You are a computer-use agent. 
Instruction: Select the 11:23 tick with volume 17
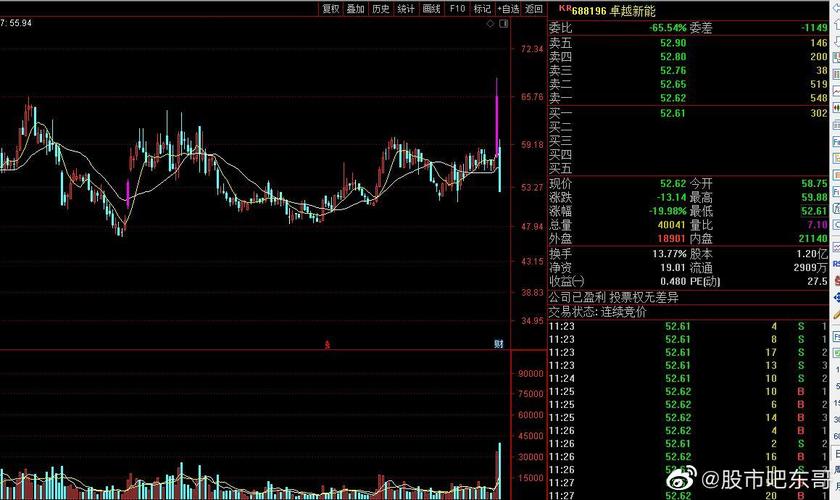pyautogui.click(x=688, y=352)
